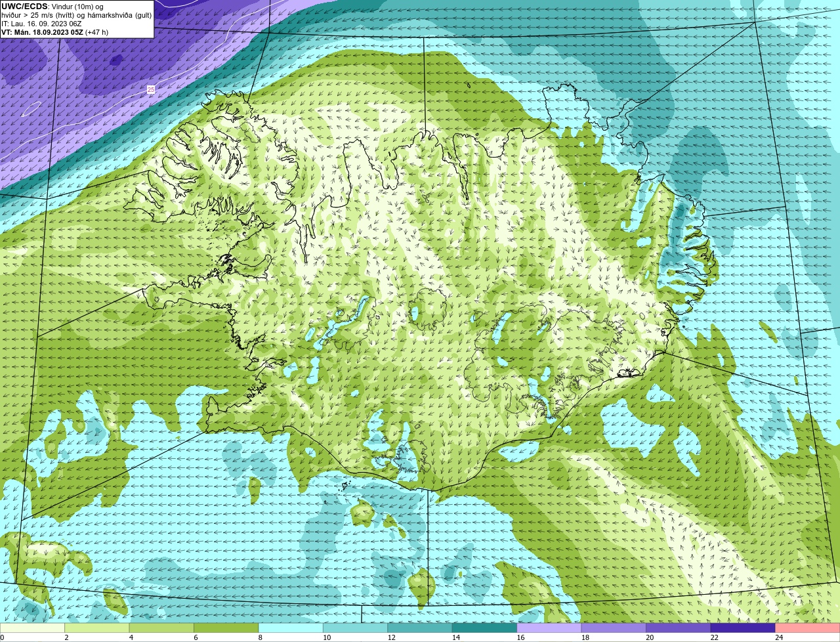The width and height of the screenshot is (840, 642).
Task: Click the 18–20 m/s purple legend swatch
Action: pyautogui.click(x=614, y=628)
